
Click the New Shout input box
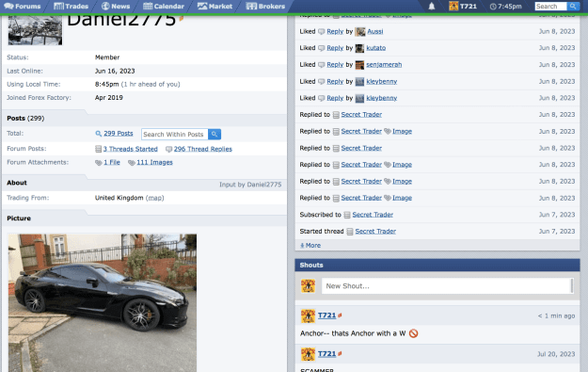click(x=448, y=286)
